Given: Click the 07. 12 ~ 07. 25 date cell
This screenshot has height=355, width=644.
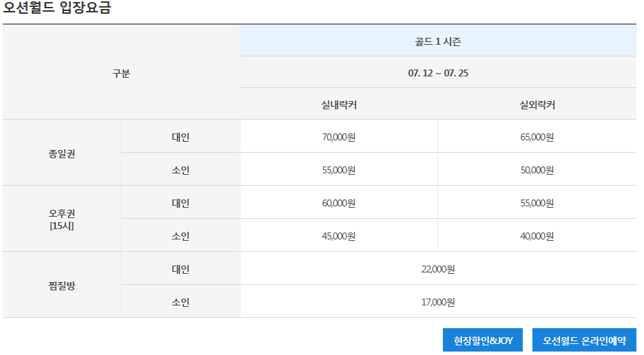Looking at the screenshot, I should point(438,73).
